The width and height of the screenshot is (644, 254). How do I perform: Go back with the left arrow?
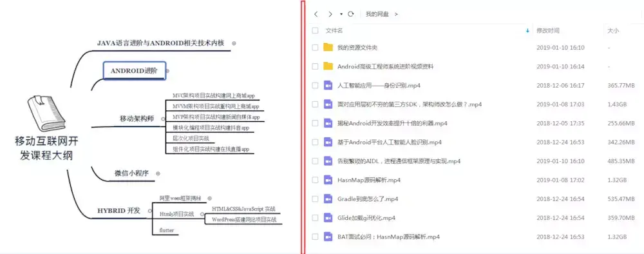pyautogui.click(x=316, y=14)
